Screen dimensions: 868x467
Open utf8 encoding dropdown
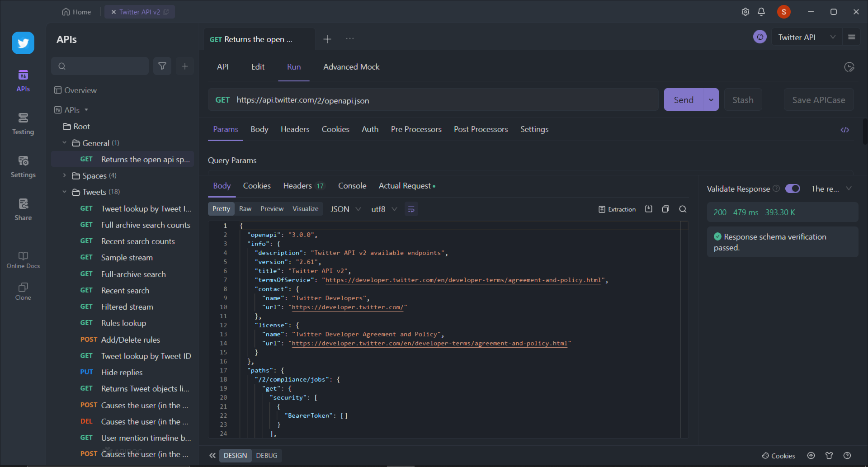tap(384, 209)
